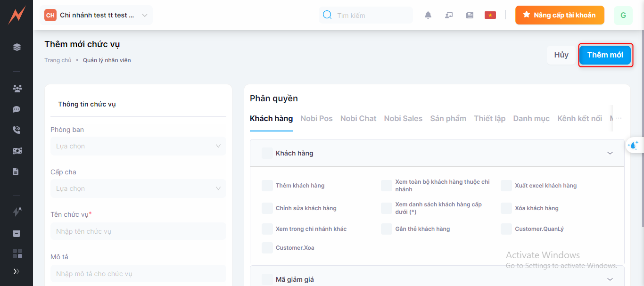
Task: Click the 'Thêm mới' button
Action: (x=605, y=55)
